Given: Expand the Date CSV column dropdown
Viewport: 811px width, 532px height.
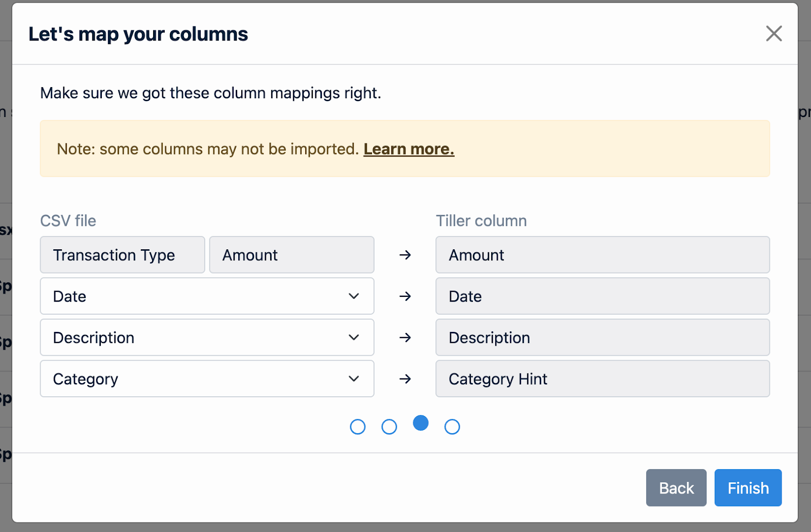Looking at the screenshot, I should tap(207, 296).
